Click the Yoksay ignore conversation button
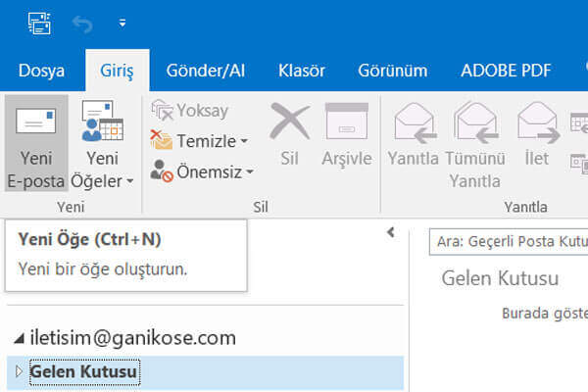The height and width of the screenshot is (392, 588). [x=190, y=111]
